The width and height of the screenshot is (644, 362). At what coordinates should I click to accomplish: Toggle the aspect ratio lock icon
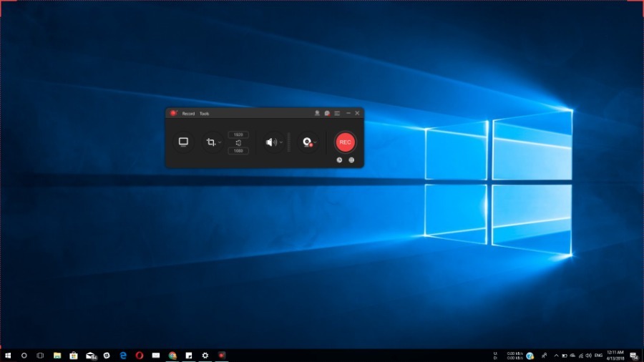pyautogui.click(x=238, y=142)
